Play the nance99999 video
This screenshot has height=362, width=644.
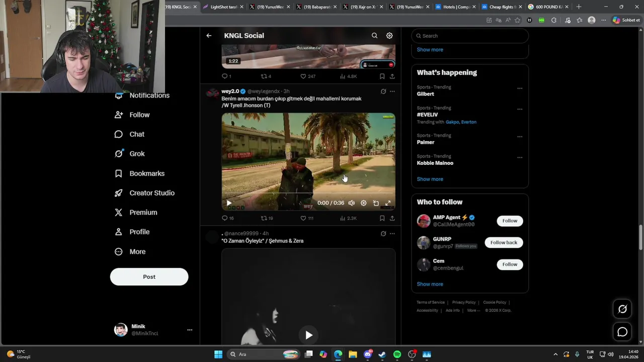308,335
